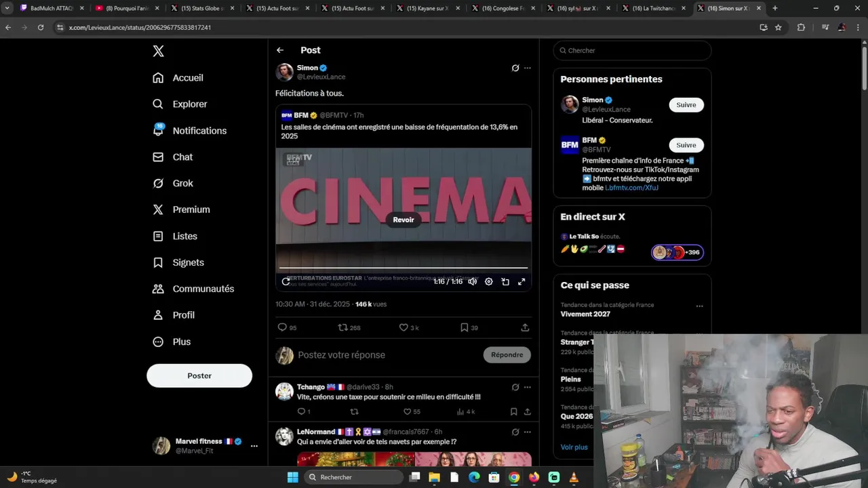868x488 pixels.
Task: Share Tchango's comment
Action: tap(528, 412)
